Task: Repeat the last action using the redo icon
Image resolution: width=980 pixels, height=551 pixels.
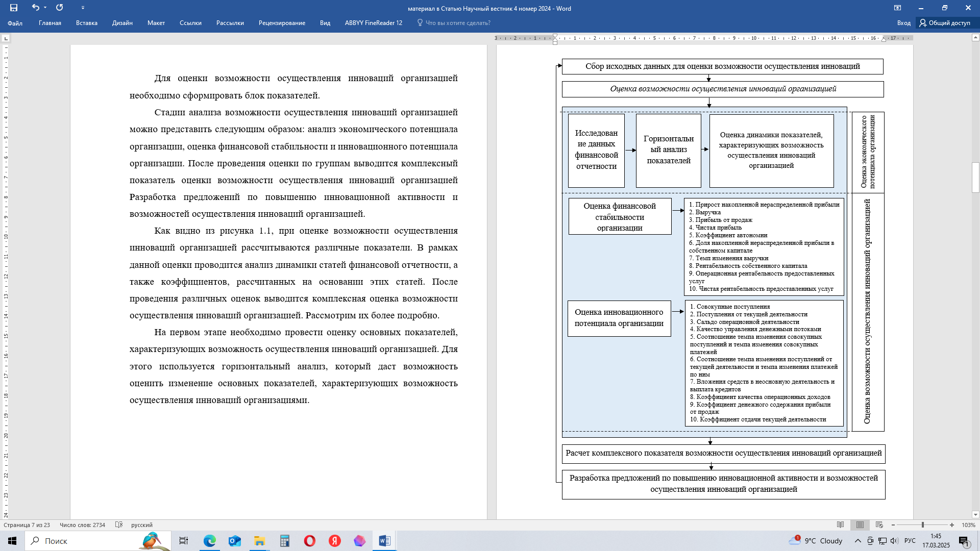Action: (x=60, y=8)
